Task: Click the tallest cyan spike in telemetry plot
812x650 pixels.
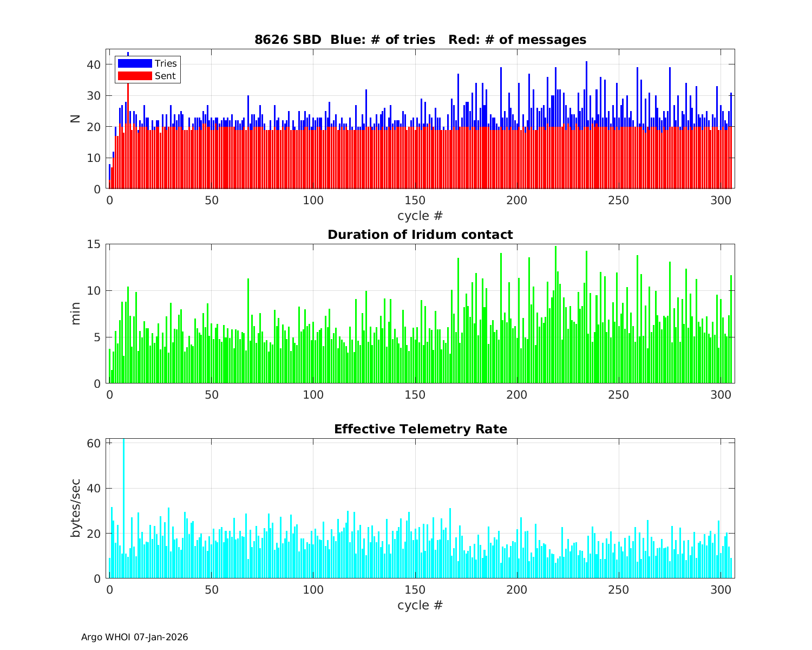Action: click(x=123, y=487)
